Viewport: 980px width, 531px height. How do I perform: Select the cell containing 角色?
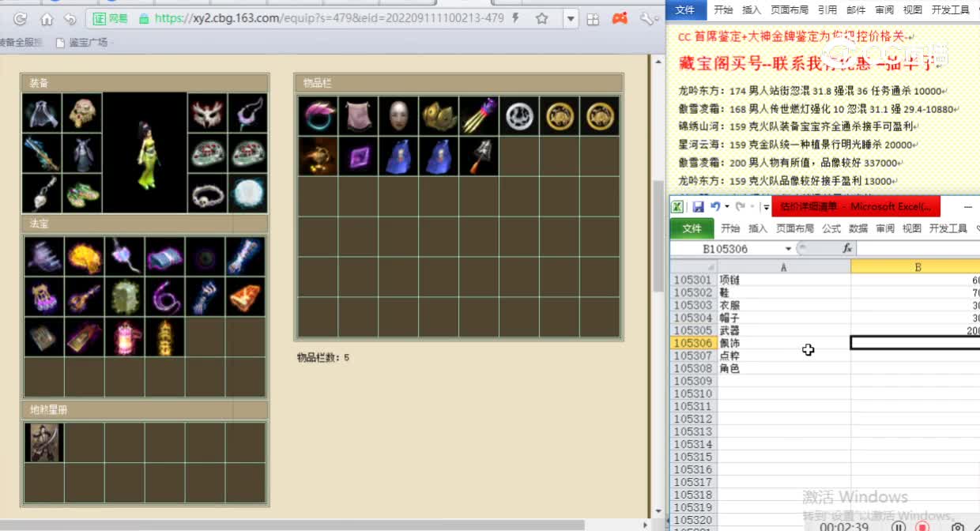(783, 368)
